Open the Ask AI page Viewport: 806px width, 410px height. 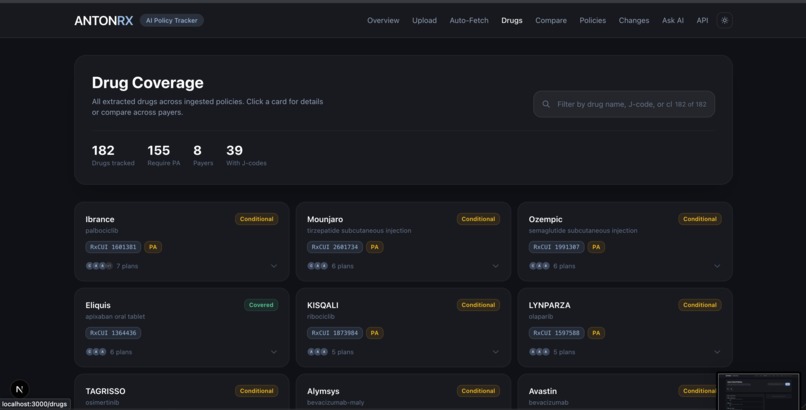672,21
